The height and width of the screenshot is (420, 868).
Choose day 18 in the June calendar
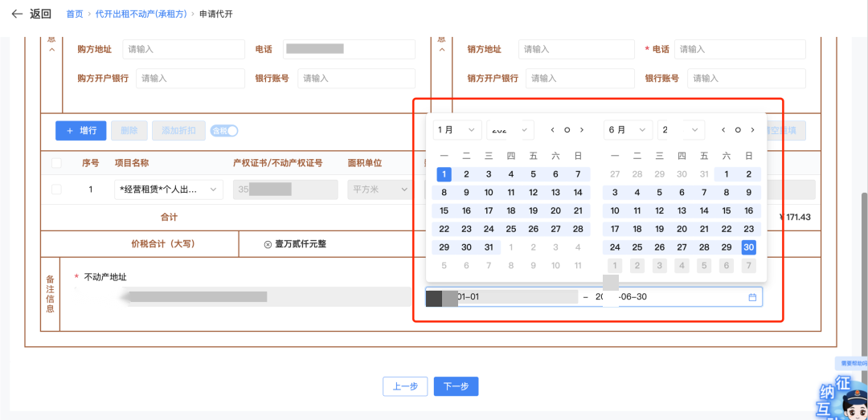point(637,229)
